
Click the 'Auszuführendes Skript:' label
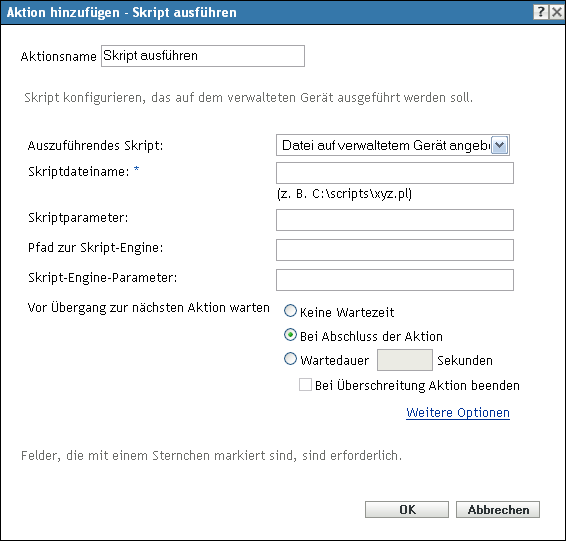click(x=95, y=145)
